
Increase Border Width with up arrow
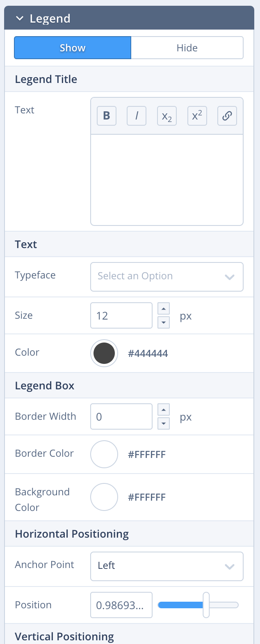click(x=164, y=409)
